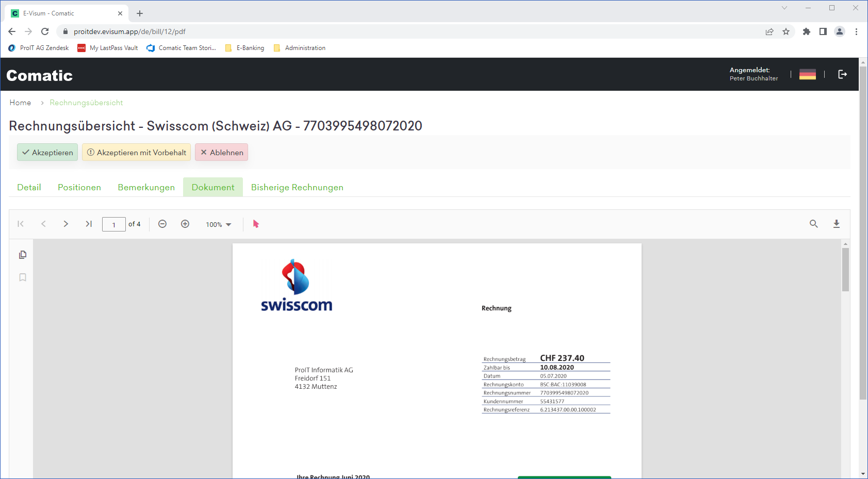Toggle browser side panel
The width and height of the screenshot is (868, 479).
823,31
